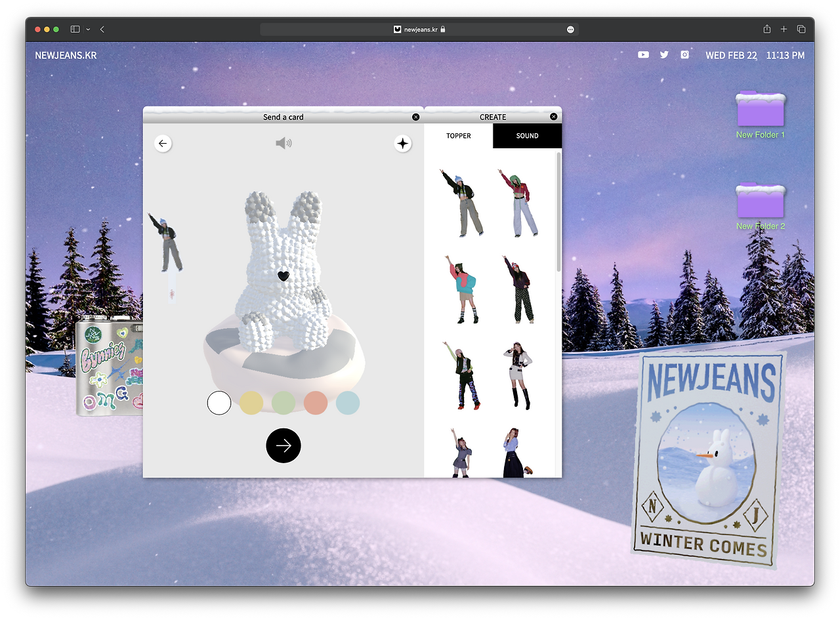The image size is (840, 620).
Task: Choose topper in teal and pink jacket
Action: click(x=461, y=289)
